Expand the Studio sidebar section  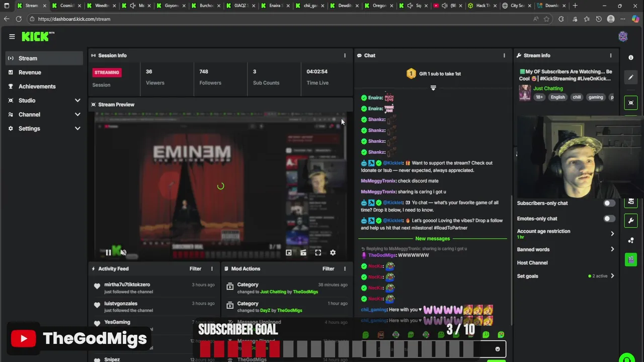coord(44,101)
